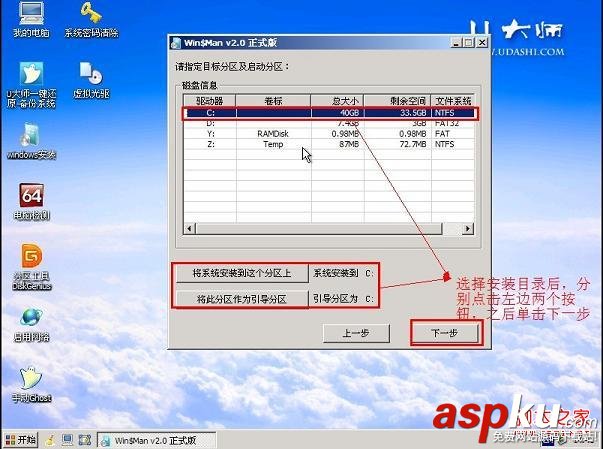This screenshot has width=603, height=449.
Task: Select the Win$Man v2.0 taskbar button
Action: pyautogui.click(x=156, y=440)
